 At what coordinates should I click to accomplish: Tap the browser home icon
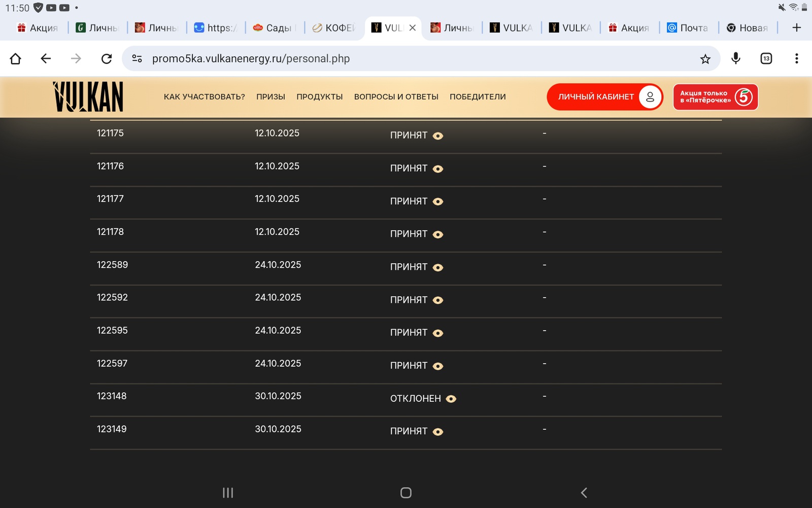16,58
